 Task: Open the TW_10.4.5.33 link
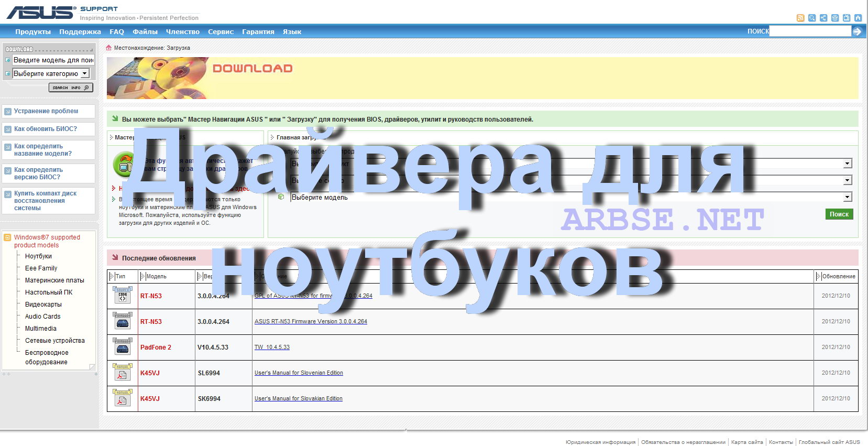272,347
